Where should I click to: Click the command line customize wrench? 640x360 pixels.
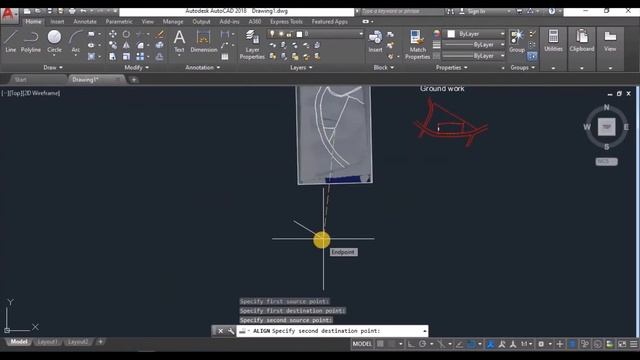pyautogui.click(x=231, y=331)
